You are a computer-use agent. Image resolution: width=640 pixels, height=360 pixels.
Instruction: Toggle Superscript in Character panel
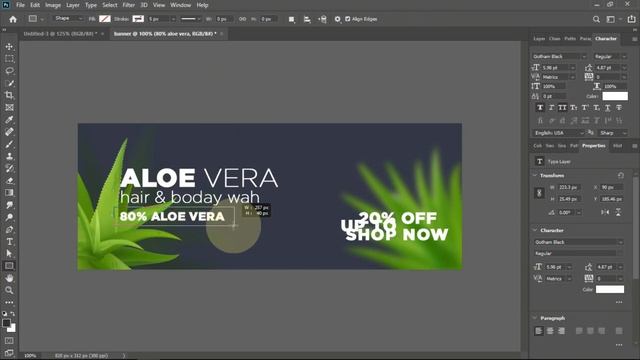[585, 108]
